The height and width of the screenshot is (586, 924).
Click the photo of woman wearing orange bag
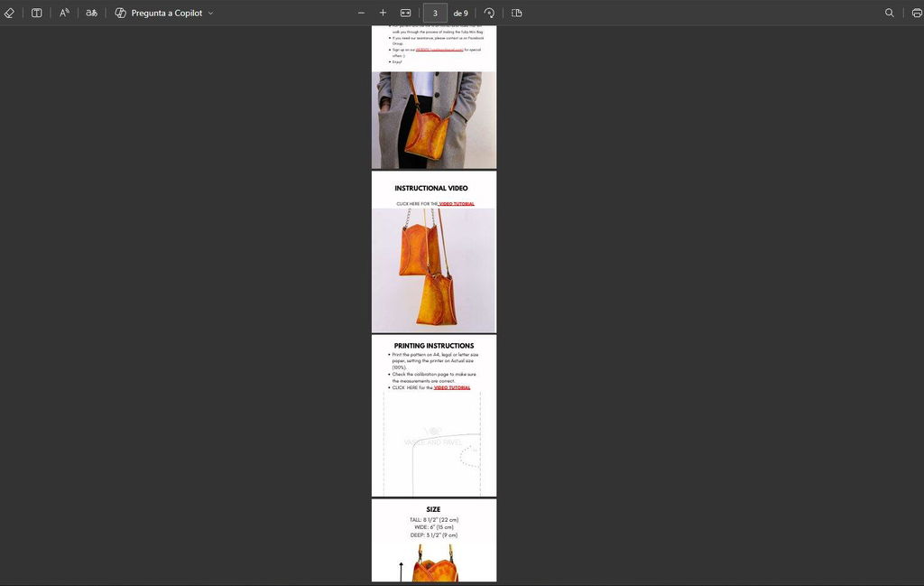click(434, 120)
